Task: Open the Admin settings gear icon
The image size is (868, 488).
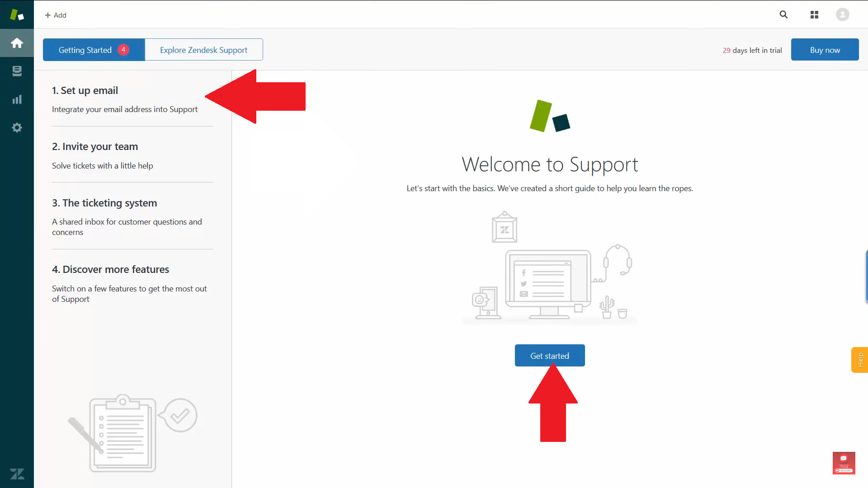Action: [x=17, y=127]
